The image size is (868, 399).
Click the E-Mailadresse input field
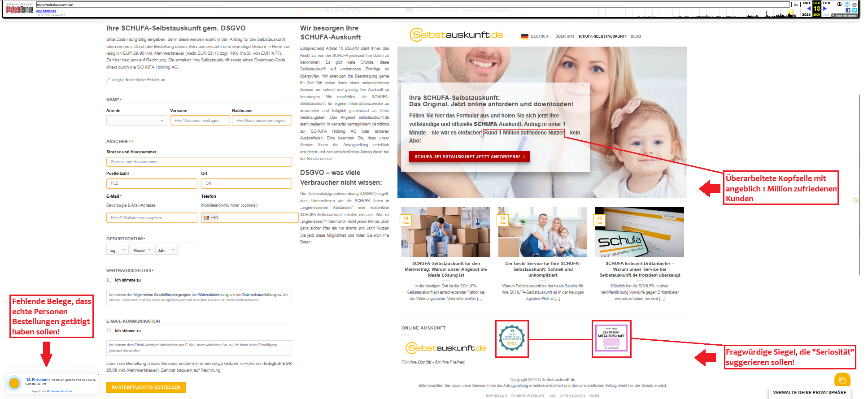tap(152, 218)
